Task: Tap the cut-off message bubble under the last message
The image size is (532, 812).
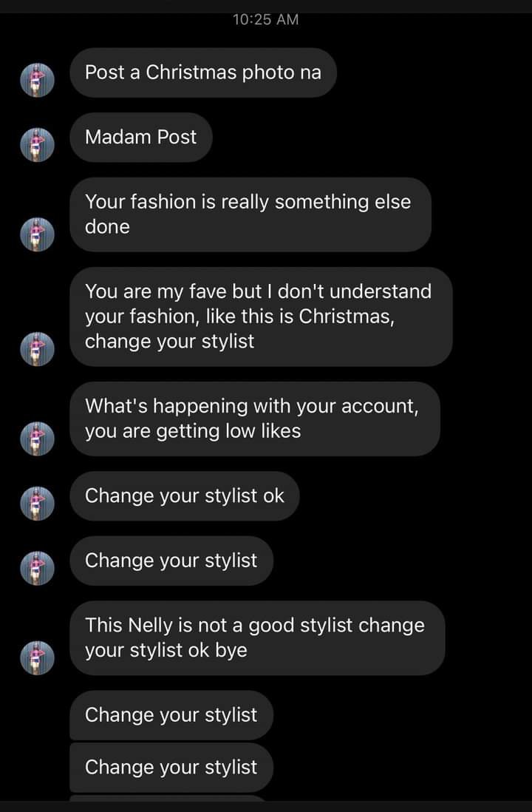Action: tap(167, 798)
